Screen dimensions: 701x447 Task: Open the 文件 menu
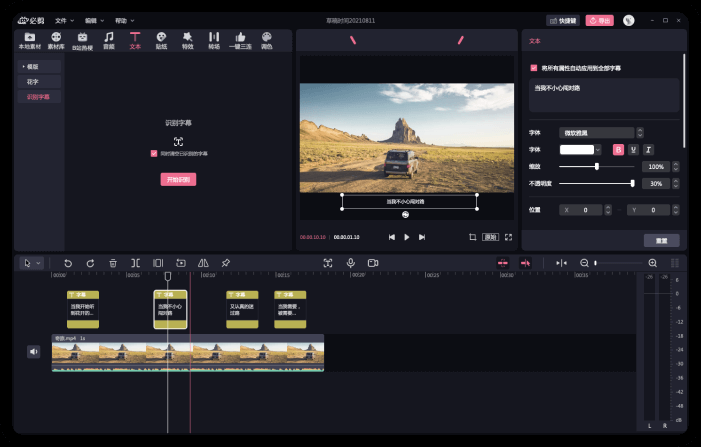(64, 20)
